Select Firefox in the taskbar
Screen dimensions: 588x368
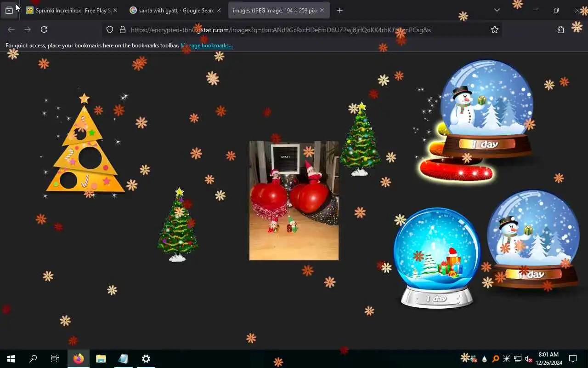point(79,359)
